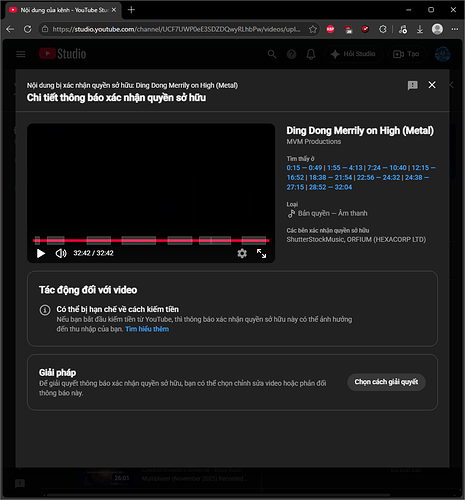Viewport: 465px width, 500px height.
Task: Select the 'Ding Dong Merrily on High (Metal)' title
Action: click(x=360, y=130)
